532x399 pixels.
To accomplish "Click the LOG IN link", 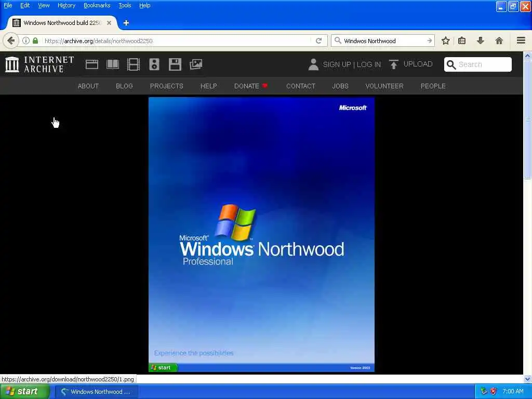I will (369, 64).
